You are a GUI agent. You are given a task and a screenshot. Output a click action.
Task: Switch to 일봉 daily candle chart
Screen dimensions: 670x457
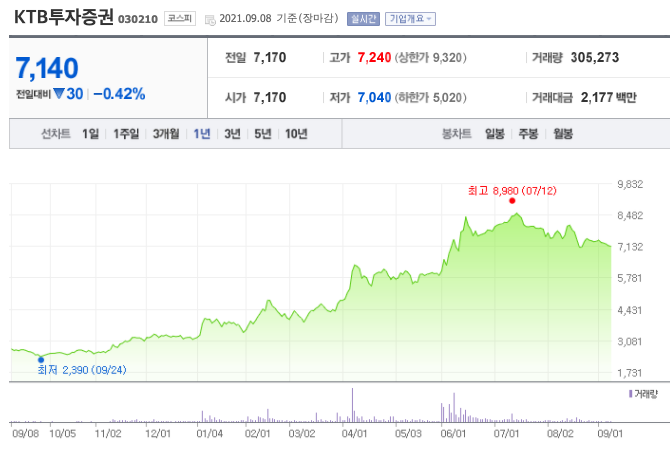pyautogui.click(x=495, y=134)
